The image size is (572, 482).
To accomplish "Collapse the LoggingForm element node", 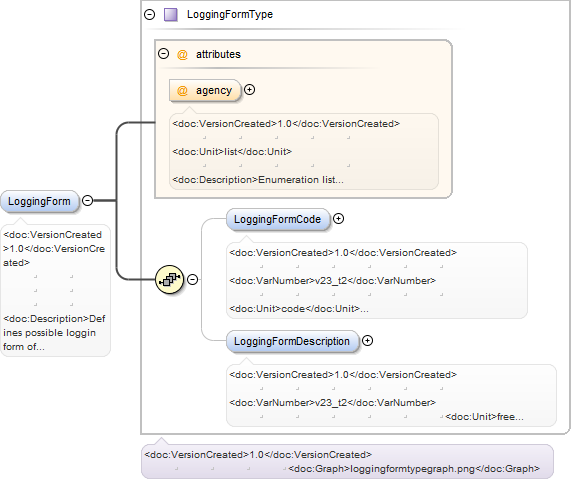I will click(88, 201).
